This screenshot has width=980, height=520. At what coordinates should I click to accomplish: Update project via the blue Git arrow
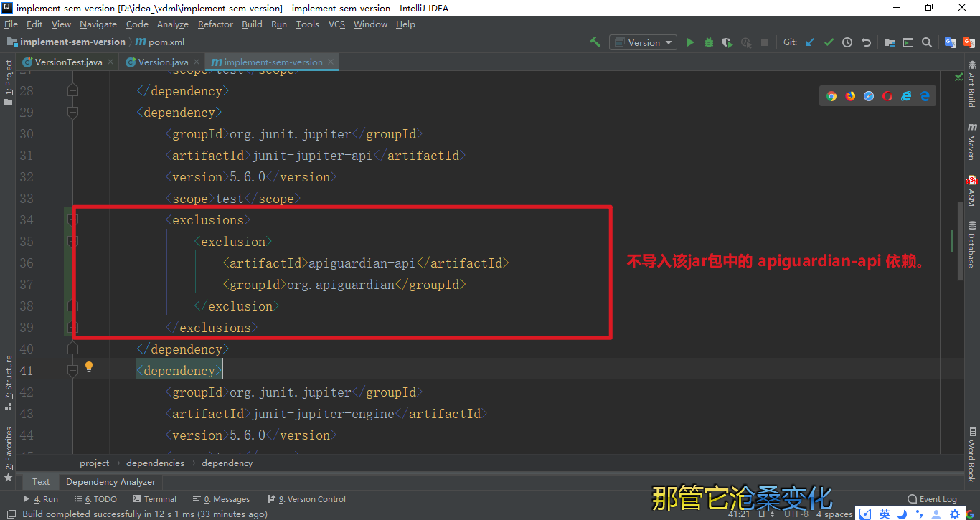(x=811, y=42)
